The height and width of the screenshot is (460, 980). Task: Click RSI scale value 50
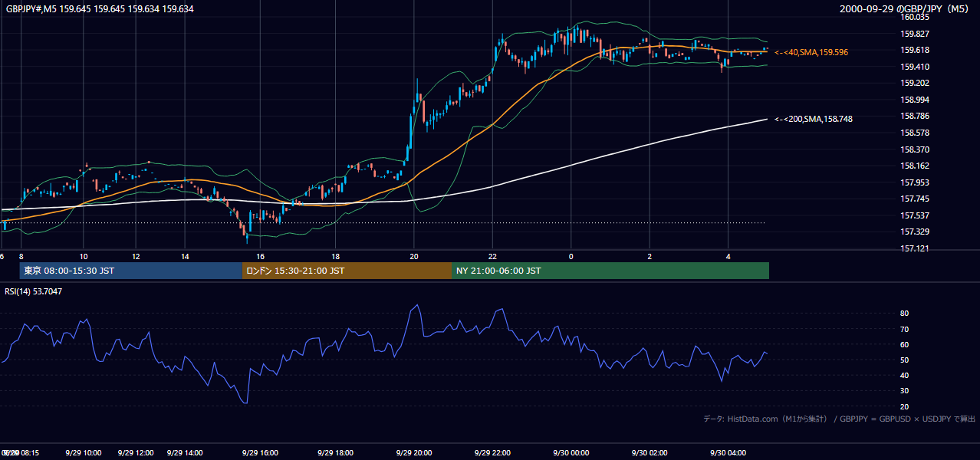point(905,360)
